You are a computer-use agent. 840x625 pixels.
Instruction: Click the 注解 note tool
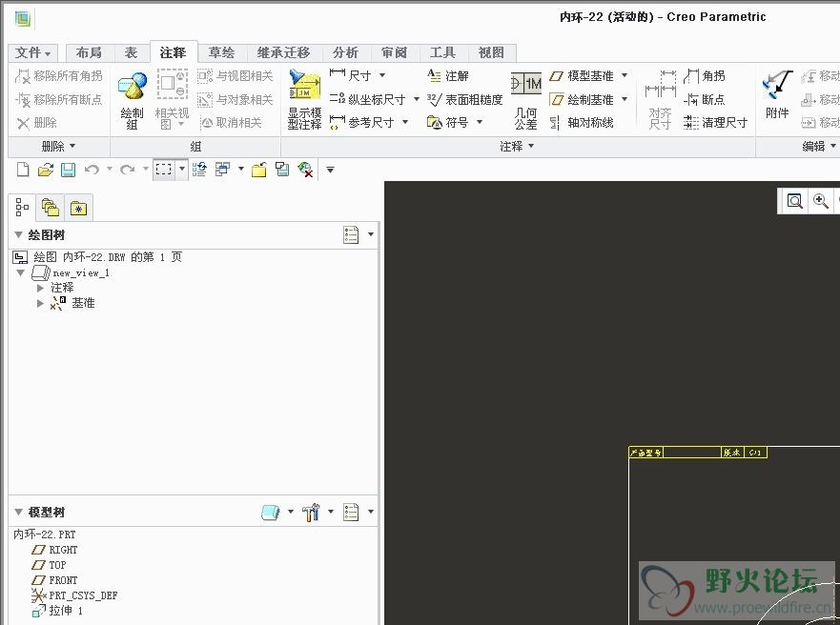[x=448, y=75]
